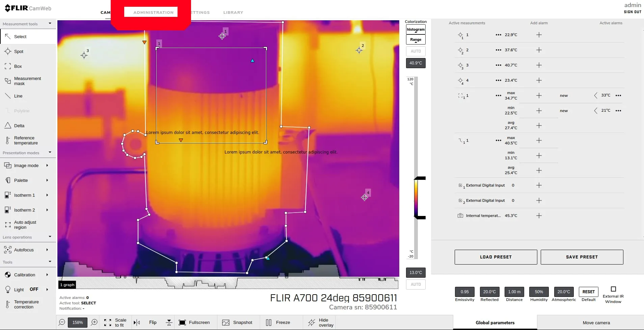The image size is (644, 330).
Task: Click the SAVE PRESET button
Action: pyautogui.click(x=582, y=257)
